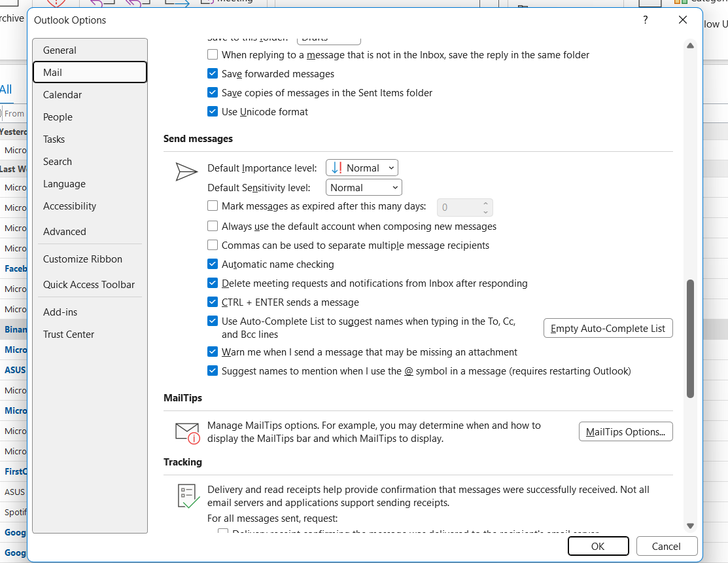Click Empty Auto-Complete List button

[x=608, y=329]
